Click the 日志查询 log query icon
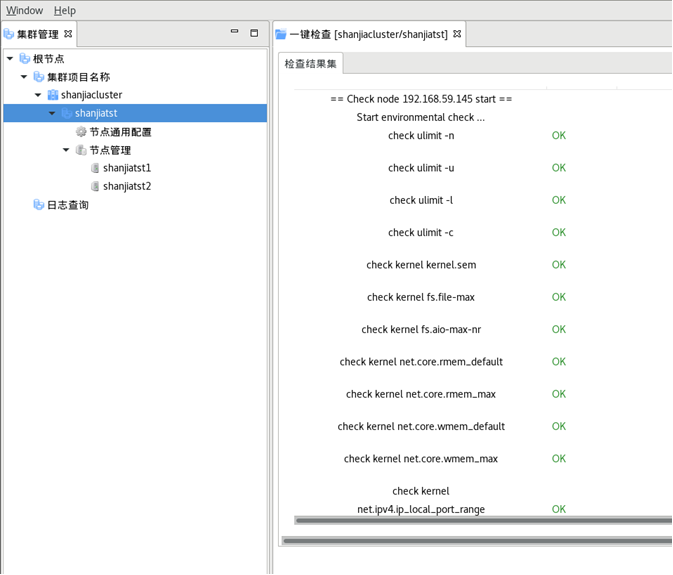 (39, 205)
